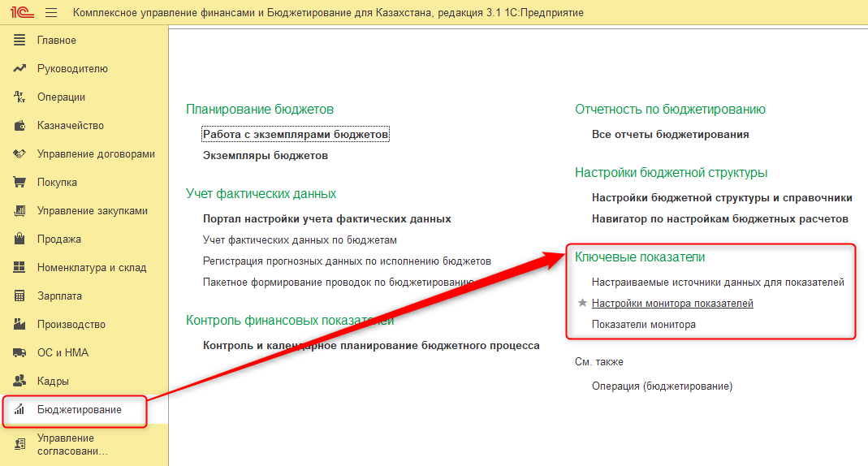This screenshot has height=466, width=868.
Task: Click the Учет фактических данных heading
Action: [261, 194]
